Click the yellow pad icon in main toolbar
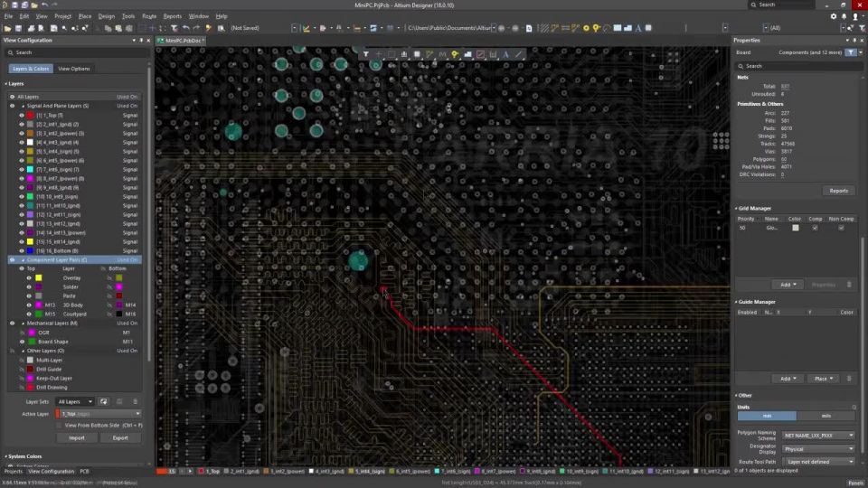868x488 pixels. pos(586,28)
